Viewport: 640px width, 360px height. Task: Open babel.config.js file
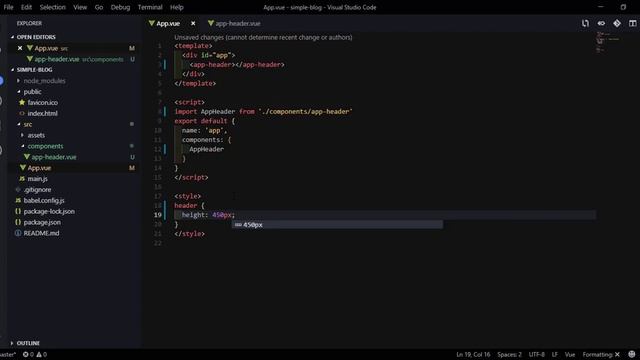click(44, 200)
